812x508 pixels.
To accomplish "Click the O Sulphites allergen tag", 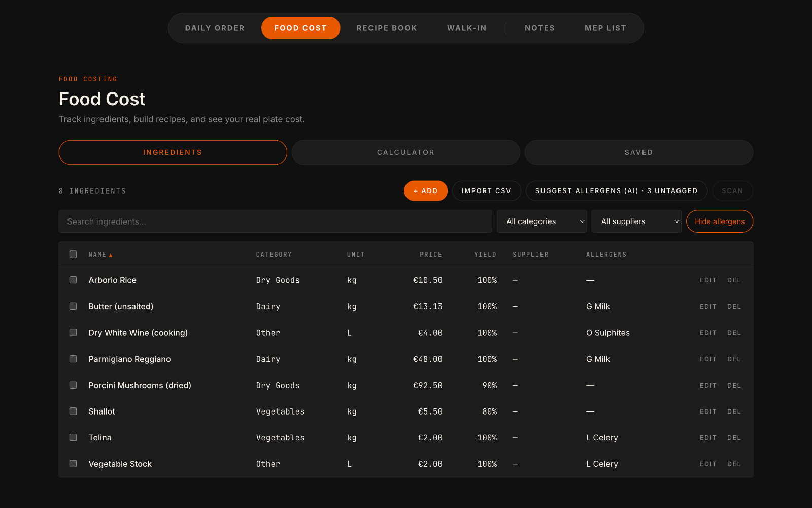I will [x=608, y=333].
